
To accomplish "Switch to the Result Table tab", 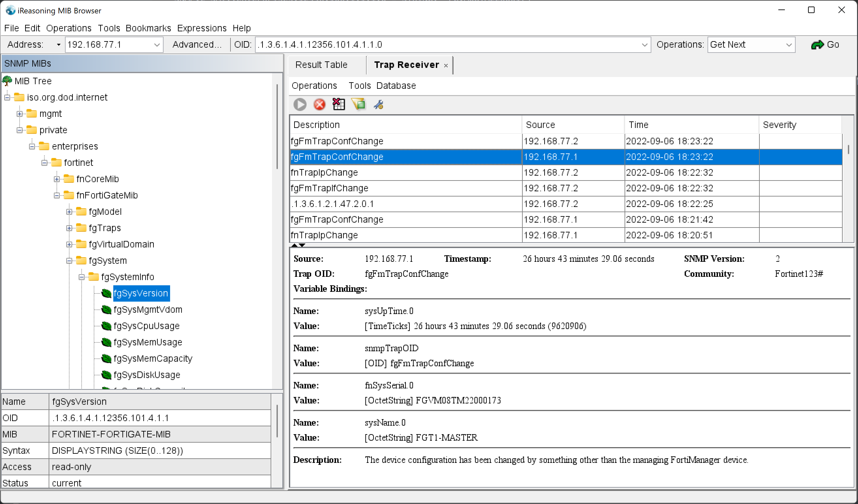I will click(x=321, y=65).
